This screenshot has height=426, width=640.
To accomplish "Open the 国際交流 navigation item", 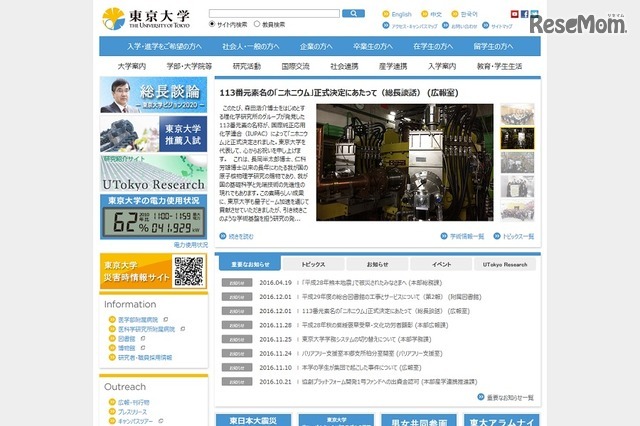I will point(296,66).
